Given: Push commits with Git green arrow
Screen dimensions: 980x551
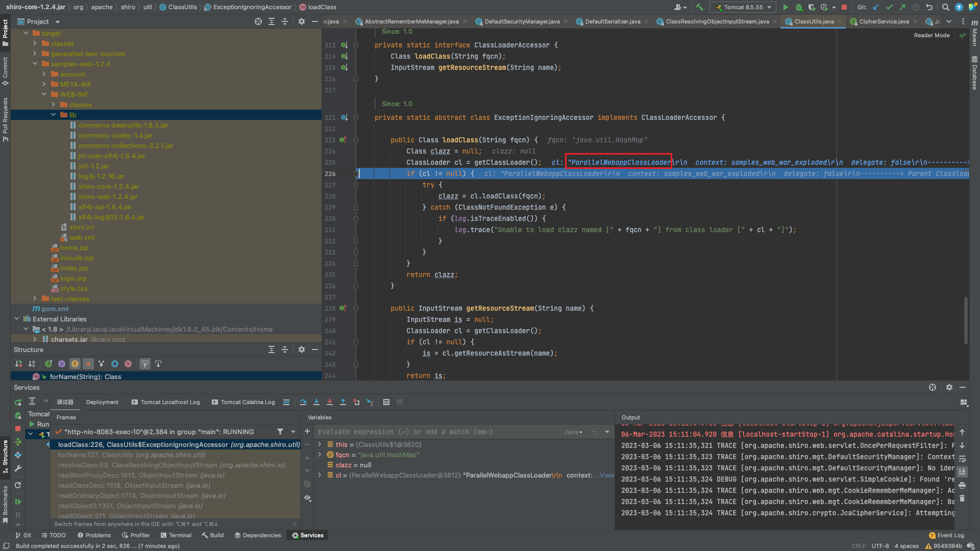Looking at the screenshot, I should coord(902,7).
